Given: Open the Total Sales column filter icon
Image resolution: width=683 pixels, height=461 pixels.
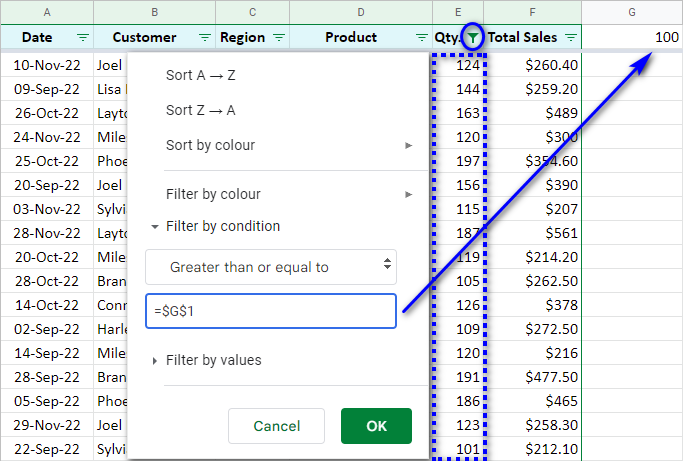Looking at the screenshot, I should pos(571,37).
